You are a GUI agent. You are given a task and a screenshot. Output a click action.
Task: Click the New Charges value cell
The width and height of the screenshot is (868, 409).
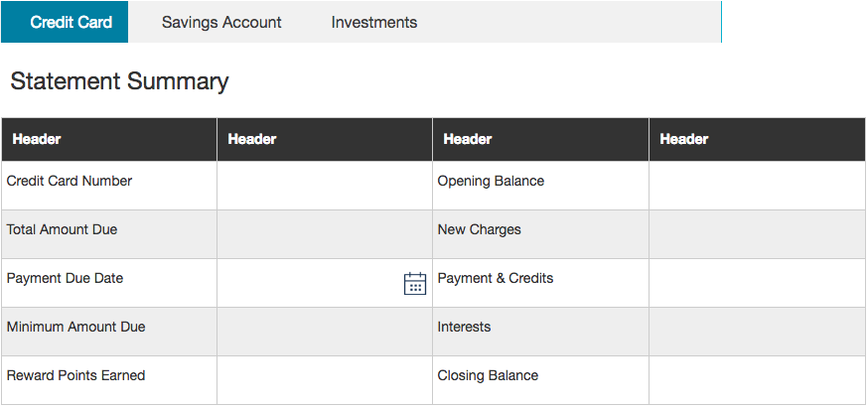[757, 234]
